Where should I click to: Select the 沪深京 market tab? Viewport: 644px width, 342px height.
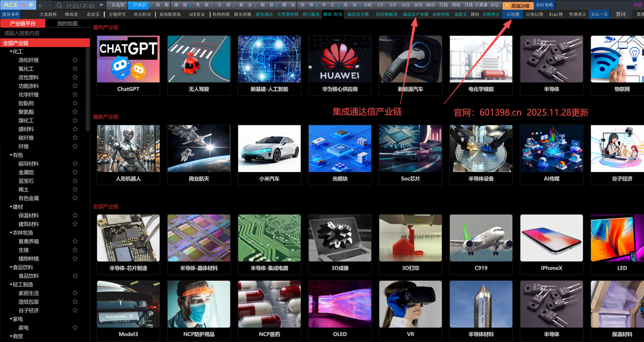pyautogui.click(x=139, y=5)
